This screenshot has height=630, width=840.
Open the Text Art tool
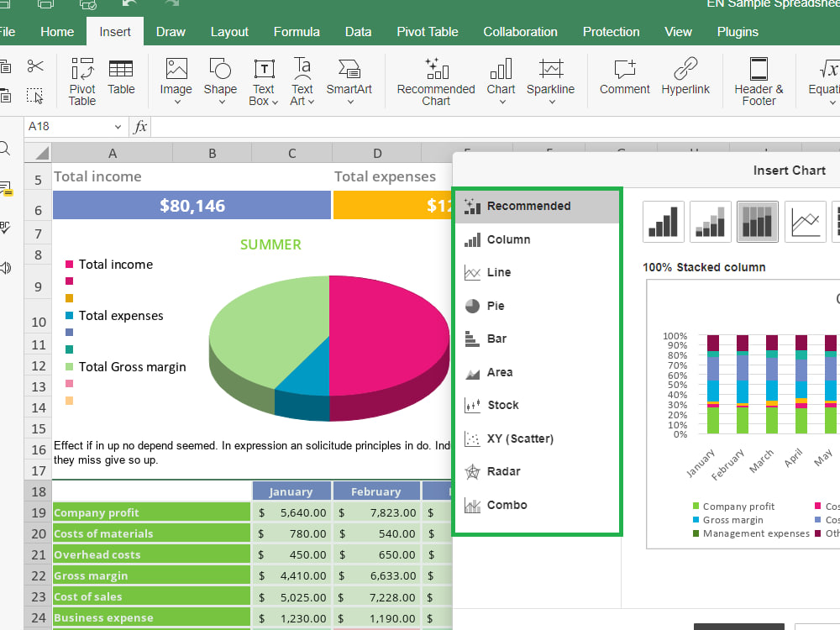(302, 81)
